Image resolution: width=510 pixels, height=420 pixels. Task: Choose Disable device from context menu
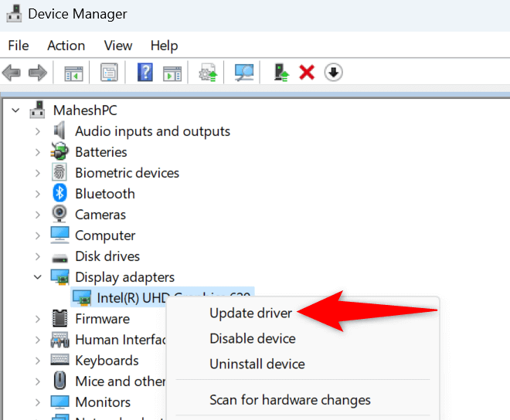tap(253, 338)
